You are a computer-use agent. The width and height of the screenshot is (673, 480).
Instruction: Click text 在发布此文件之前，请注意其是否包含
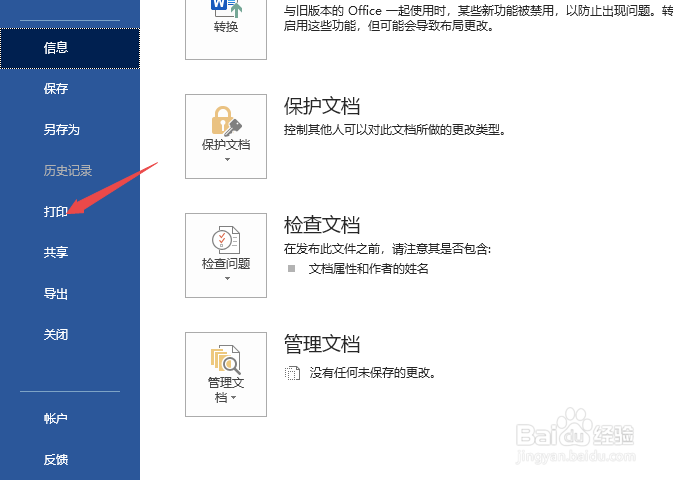(x=387, y=249)
